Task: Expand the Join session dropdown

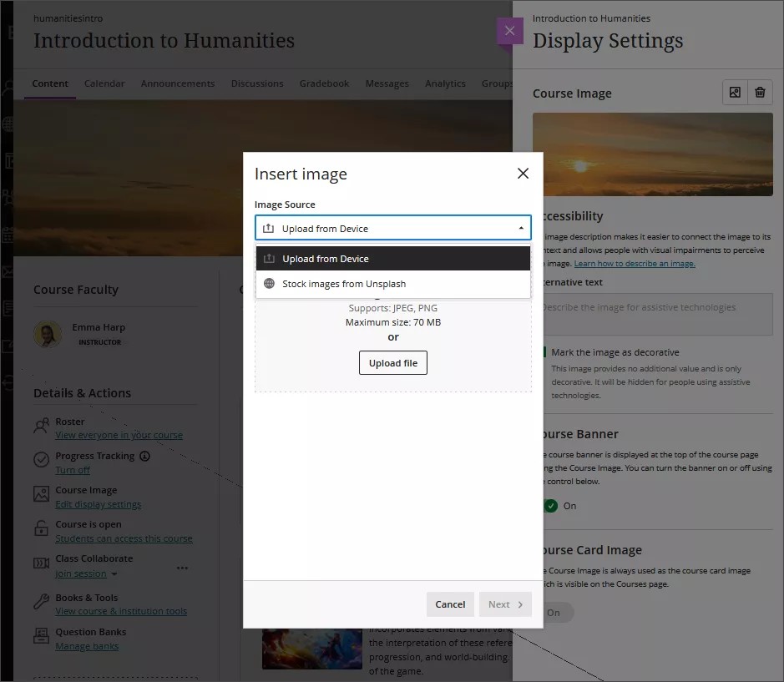Action: (x=114, y=573)
